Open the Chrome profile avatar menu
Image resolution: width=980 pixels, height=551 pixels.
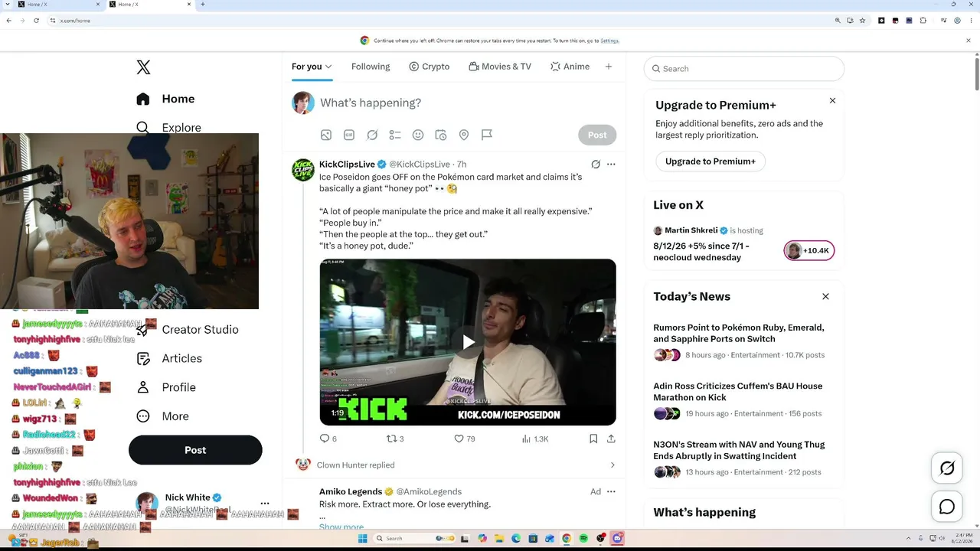coord(957,21)
